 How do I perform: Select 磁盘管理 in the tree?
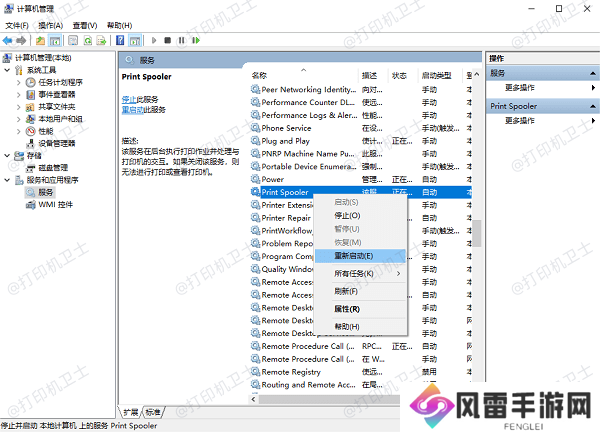pos(53,168)
